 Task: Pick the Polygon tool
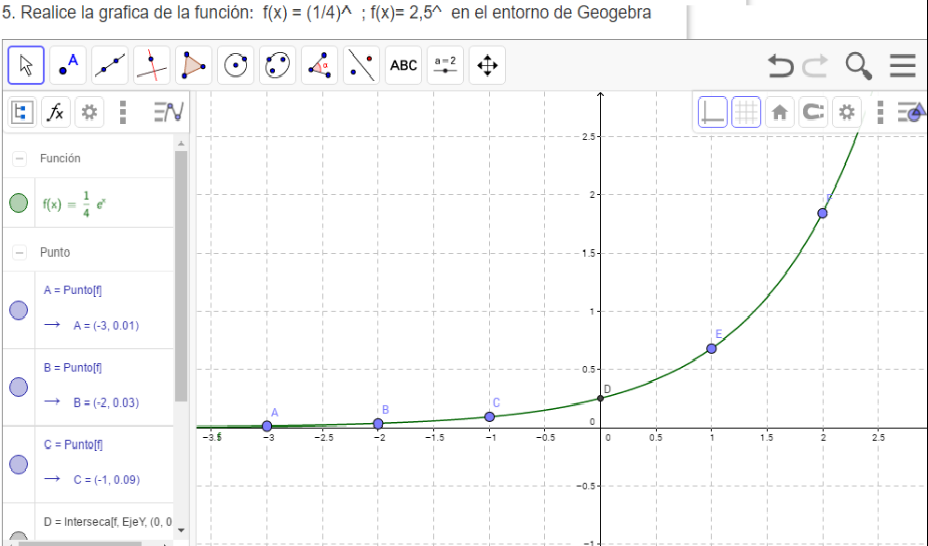tap(194, 65)
